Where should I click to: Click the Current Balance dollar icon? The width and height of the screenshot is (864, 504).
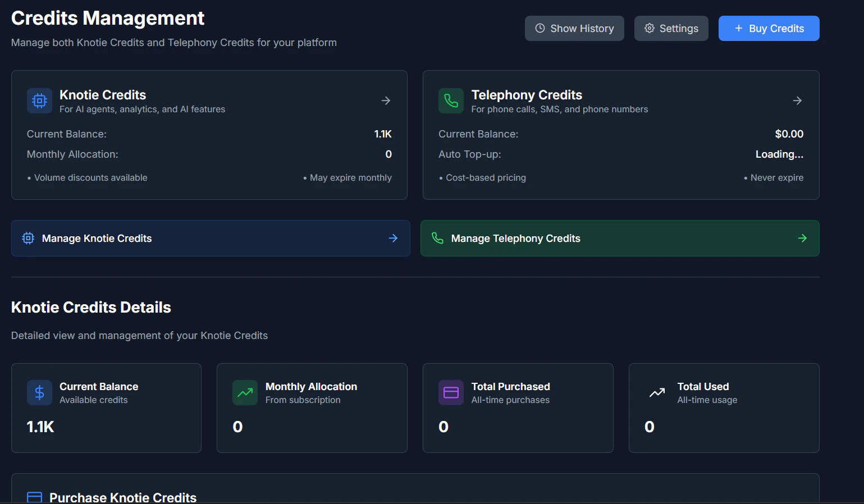[39, 392]
